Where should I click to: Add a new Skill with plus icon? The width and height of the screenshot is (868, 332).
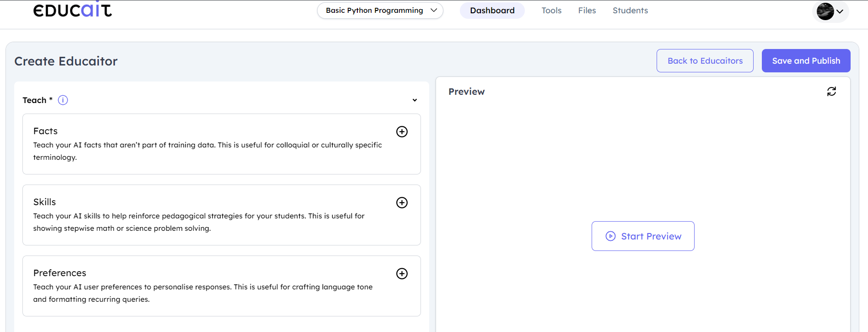point(402,203)
